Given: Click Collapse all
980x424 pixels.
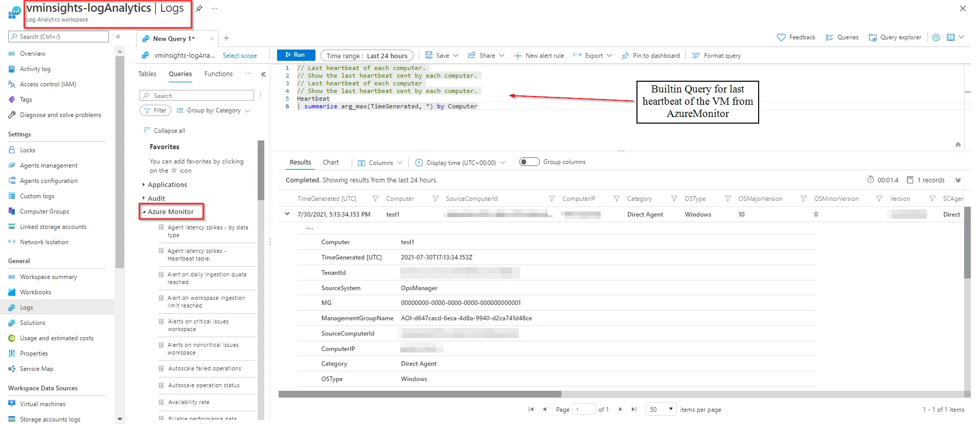Looking at the screenshot, I should [165, 131].
